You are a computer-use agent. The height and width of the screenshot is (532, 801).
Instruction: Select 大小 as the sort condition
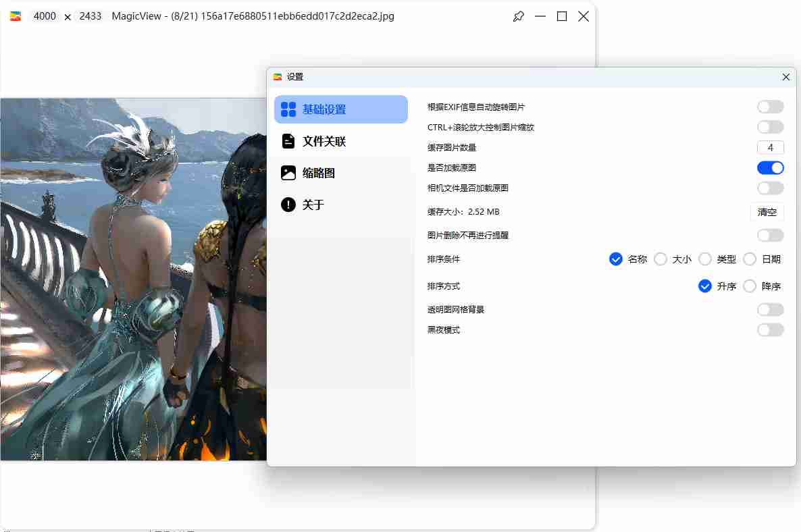tap(661, 259)
